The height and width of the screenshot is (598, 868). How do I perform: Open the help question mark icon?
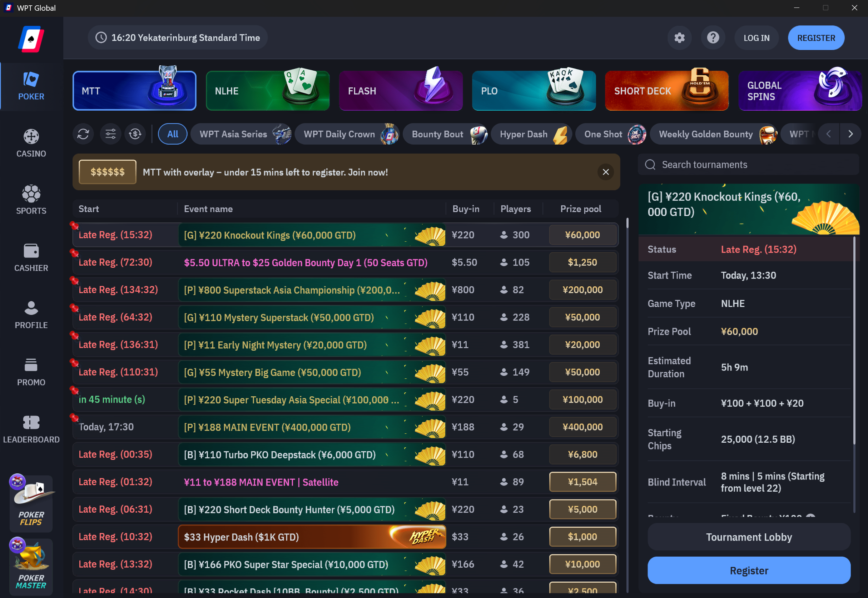(x=713, y=38)
